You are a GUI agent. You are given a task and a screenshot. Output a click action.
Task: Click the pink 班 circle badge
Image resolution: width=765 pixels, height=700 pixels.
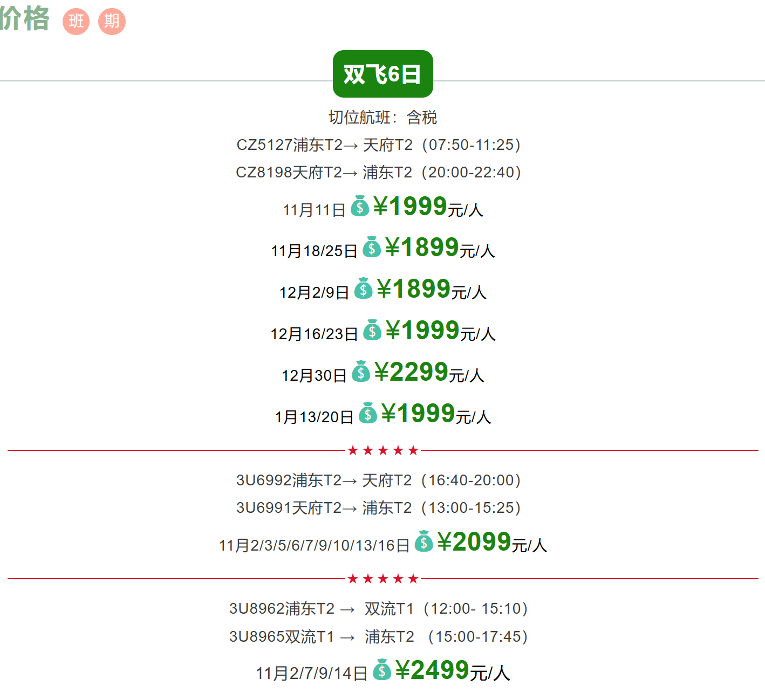point(76,22)
